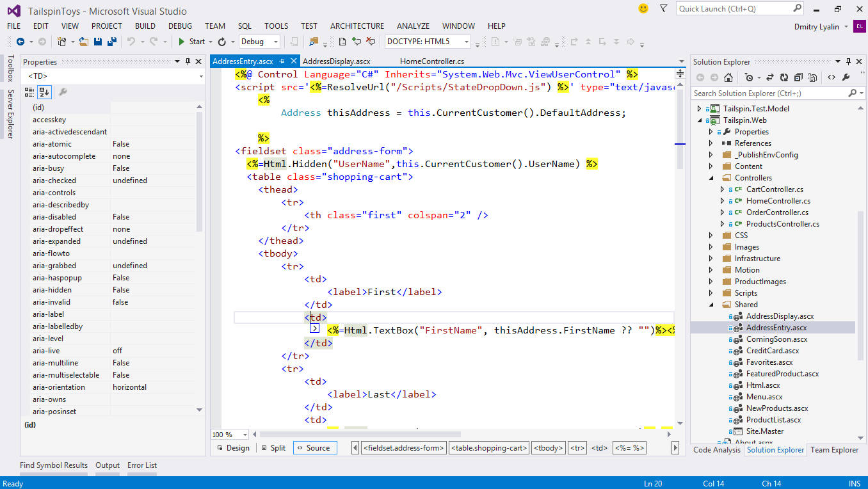The width and height of the screenshot is (868, 489).
Task: Click the Undo icon in the toolbar
Action: [x=131, y=42]
